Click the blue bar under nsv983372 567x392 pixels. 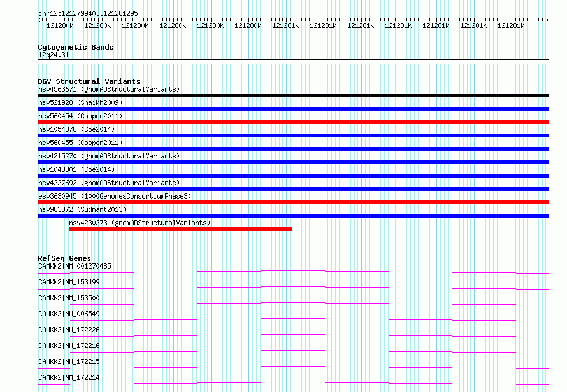pyautogui.click(x=293, y=216)
